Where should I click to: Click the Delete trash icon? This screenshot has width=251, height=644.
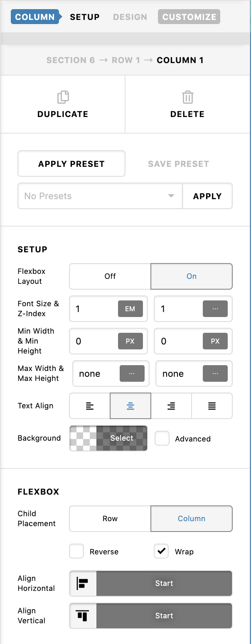point(187,97)
